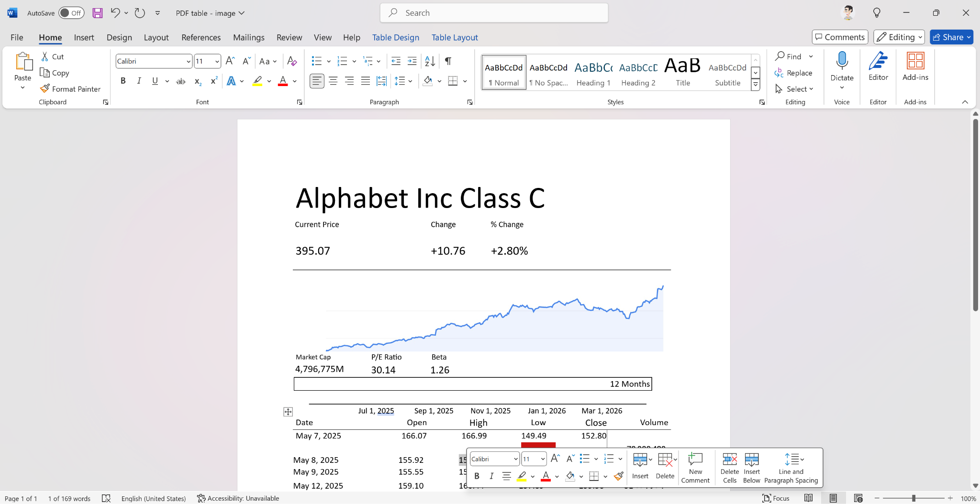980x504 pixels.
Task: Justify text in ribbon
Action: pyautogui.click(x=366, y=81)
